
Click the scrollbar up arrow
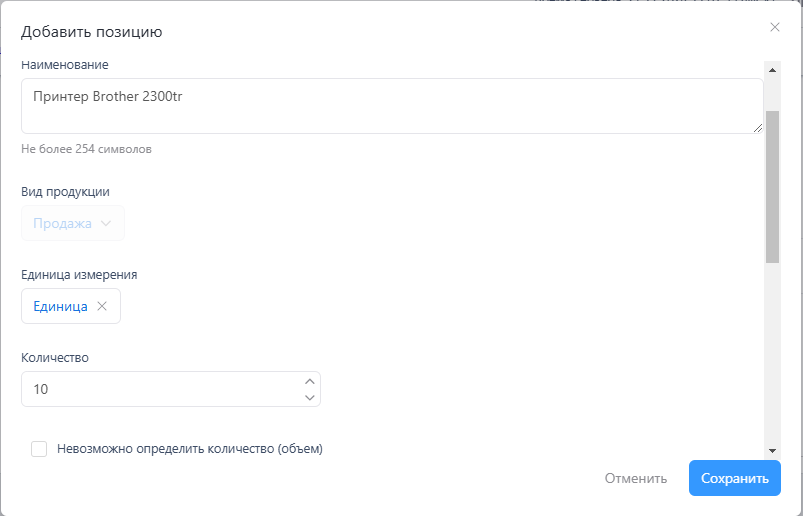tap(772, 69)
